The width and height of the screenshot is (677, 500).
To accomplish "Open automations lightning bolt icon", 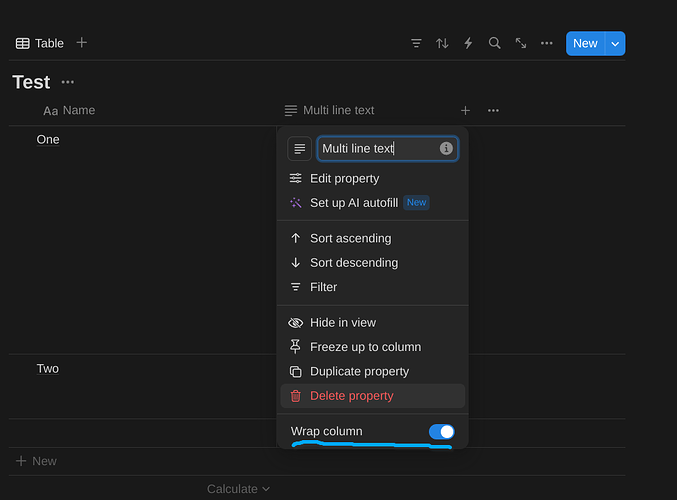I will click(468, 43).
